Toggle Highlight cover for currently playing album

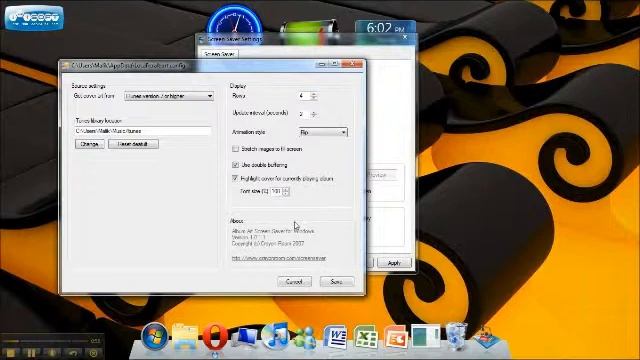pyautogui.click(x=235, y=178)
